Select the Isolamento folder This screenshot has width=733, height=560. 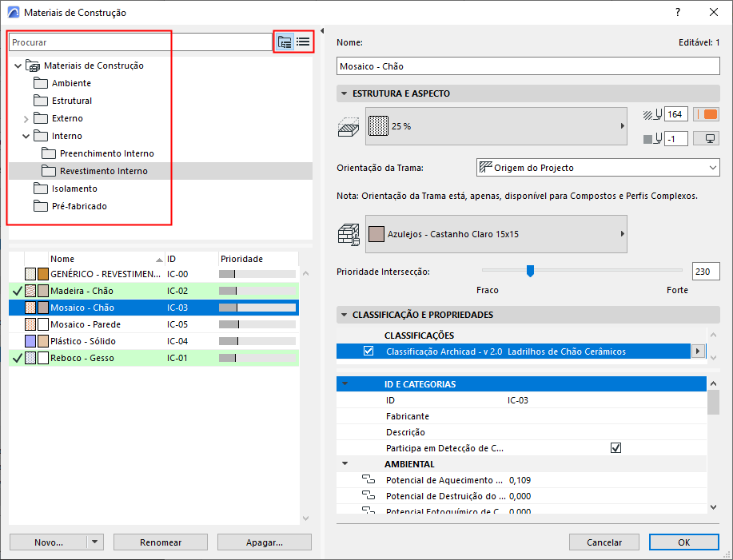[74, 189]
